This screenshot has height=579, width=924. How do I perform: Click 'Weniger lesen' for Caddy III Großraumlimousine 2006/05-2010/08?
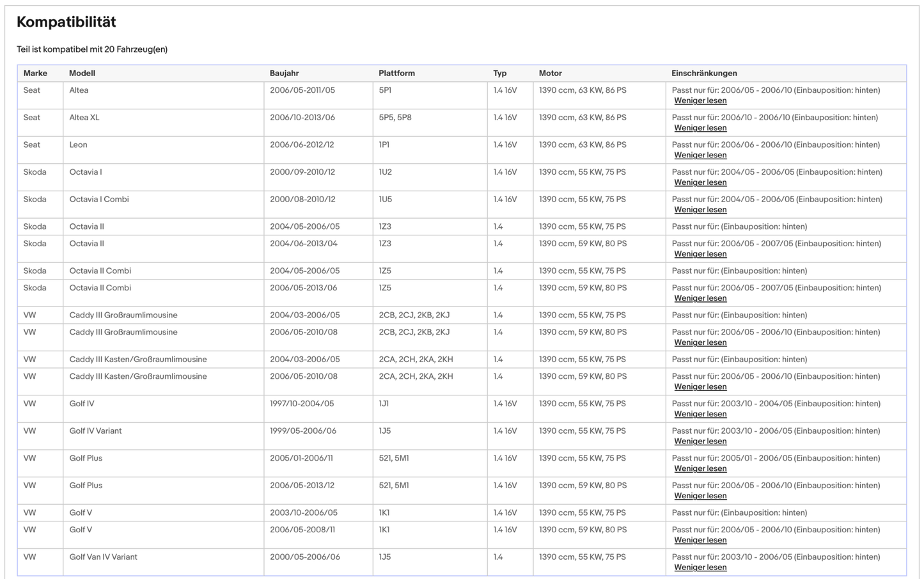coord(700,342)
